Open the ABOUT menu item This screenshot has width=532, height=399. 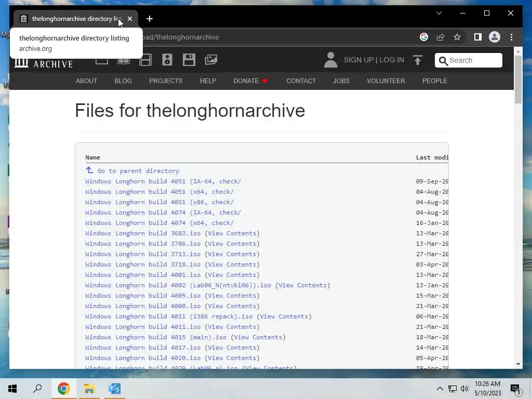pos(87,81)
